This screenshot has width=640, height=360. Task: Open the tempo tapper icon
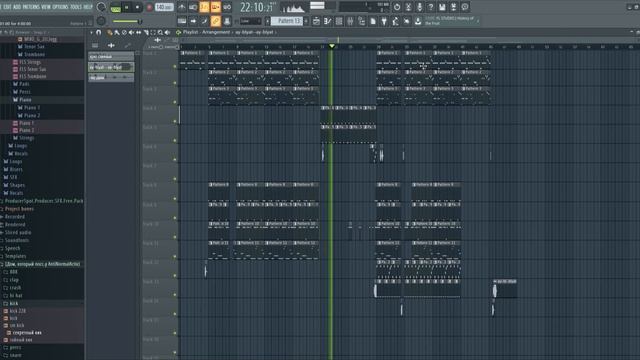(396, 21)
